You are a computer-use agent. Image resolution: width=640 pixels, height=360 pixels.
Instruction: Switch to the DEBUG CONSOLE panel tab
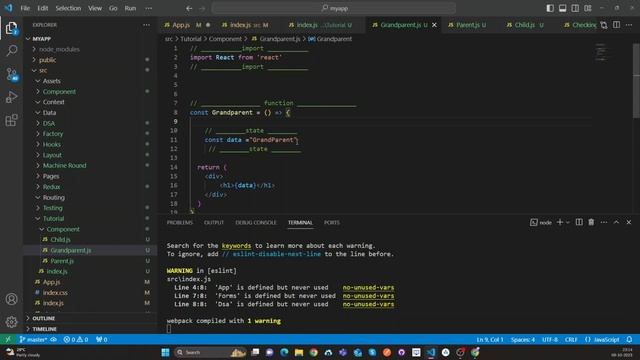click(256, 222)
